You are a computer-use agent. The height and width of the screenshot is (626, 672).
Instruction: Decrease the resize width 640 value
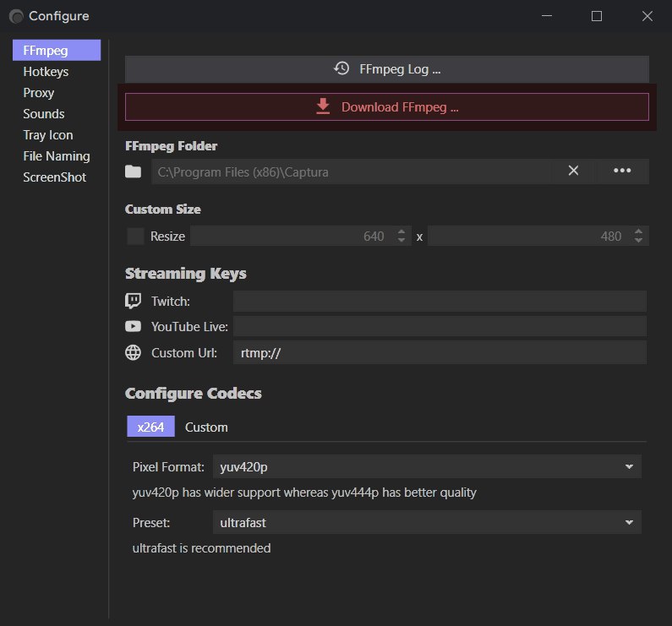[402, 241]
